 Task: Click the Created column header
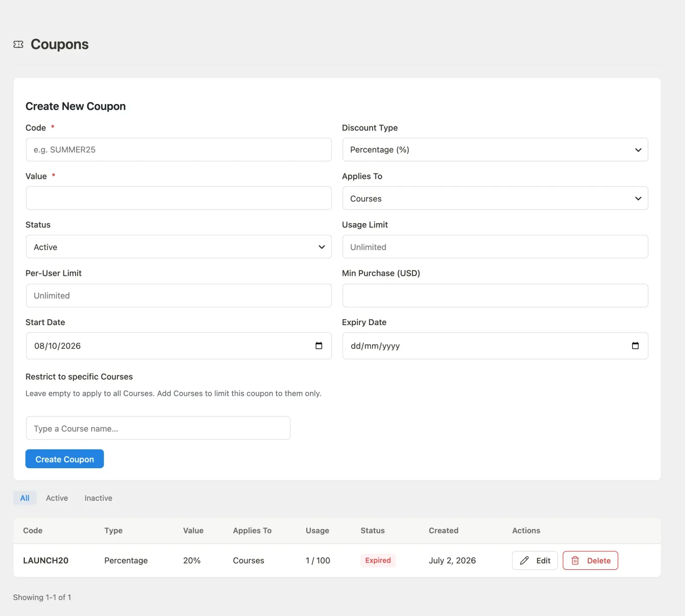coord(444,530)
